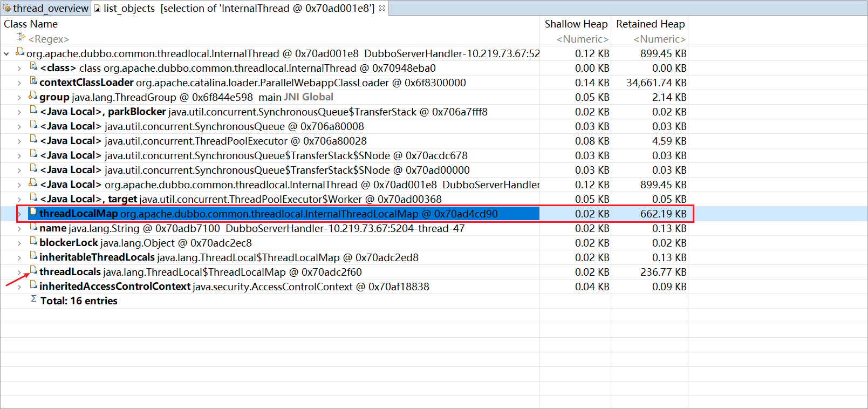Click the 4.59 KB retained heap value
868x409 pixels.
click(669, 141)
